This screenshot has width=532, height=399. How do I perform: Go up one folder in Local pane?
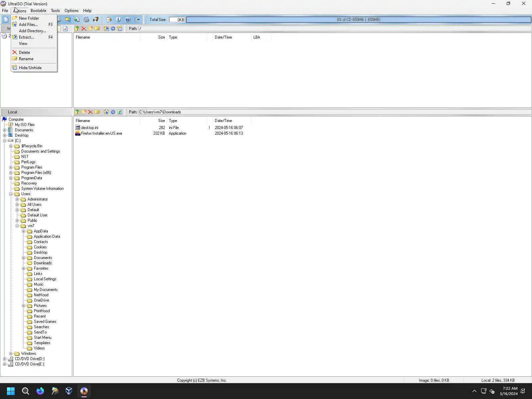coord(77,112)
